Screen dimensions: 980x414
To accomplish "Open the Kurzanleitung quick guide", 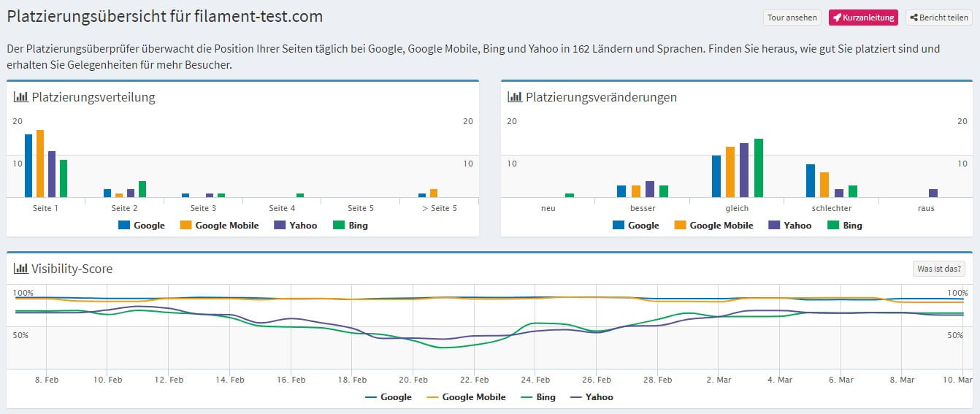I will (862, 18).
